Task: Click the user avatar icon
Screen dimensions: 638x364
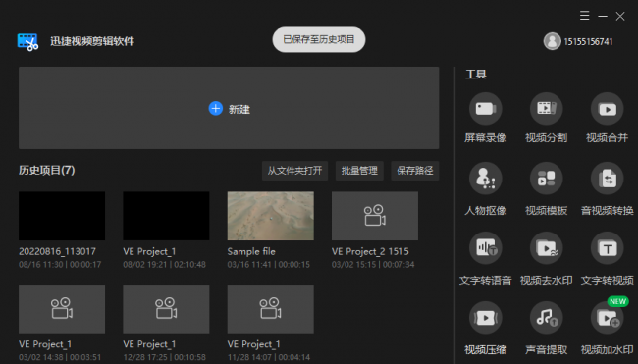Action: (553, 41)
